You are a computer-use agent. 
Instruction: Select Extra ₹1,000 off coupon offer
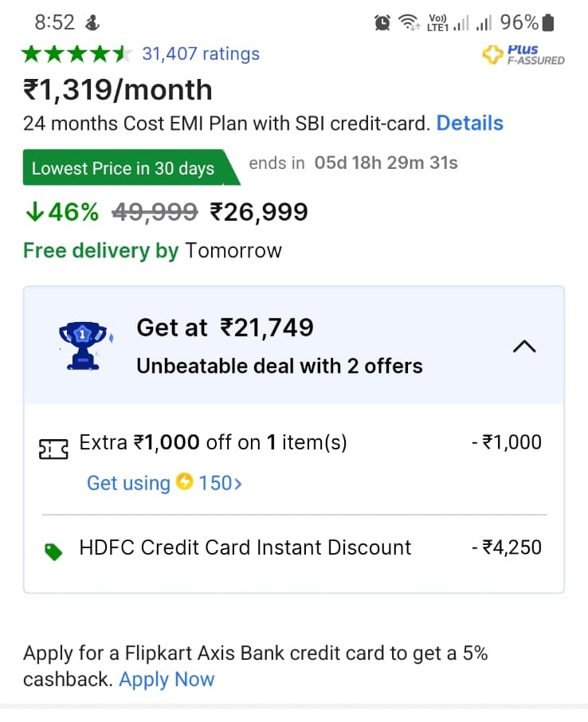click(x=214, y=442)
